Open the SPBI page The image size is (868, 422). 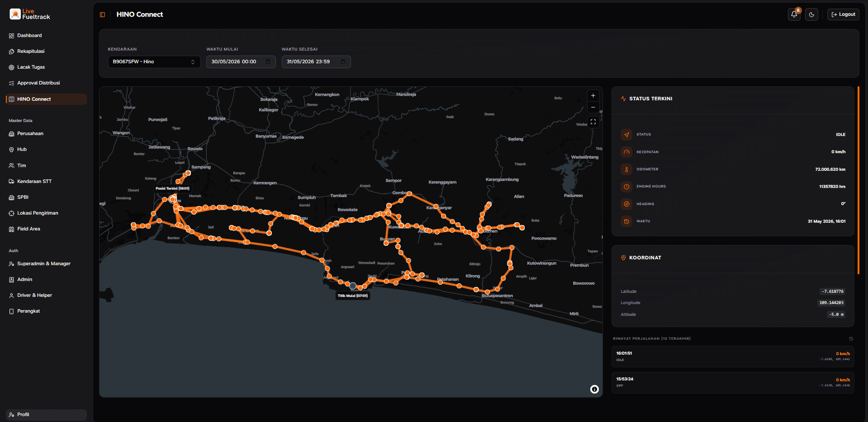tap(46, 197)
